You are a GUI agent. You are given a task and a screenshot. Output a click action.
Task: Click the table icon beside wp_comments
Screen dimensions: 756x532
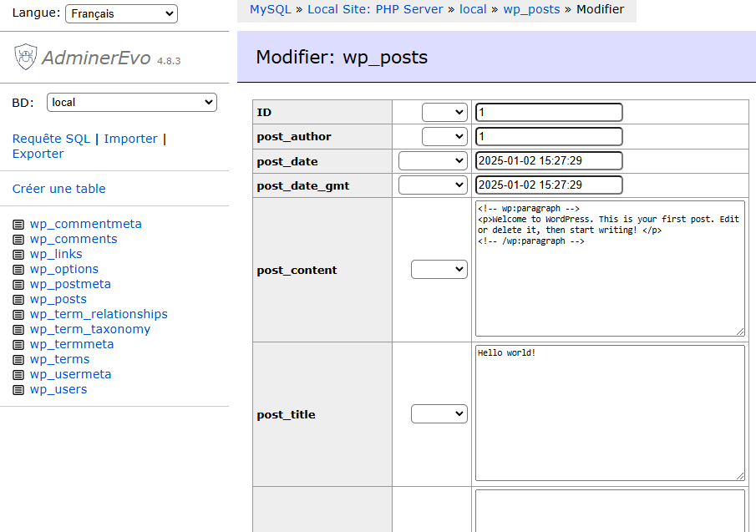18,240
